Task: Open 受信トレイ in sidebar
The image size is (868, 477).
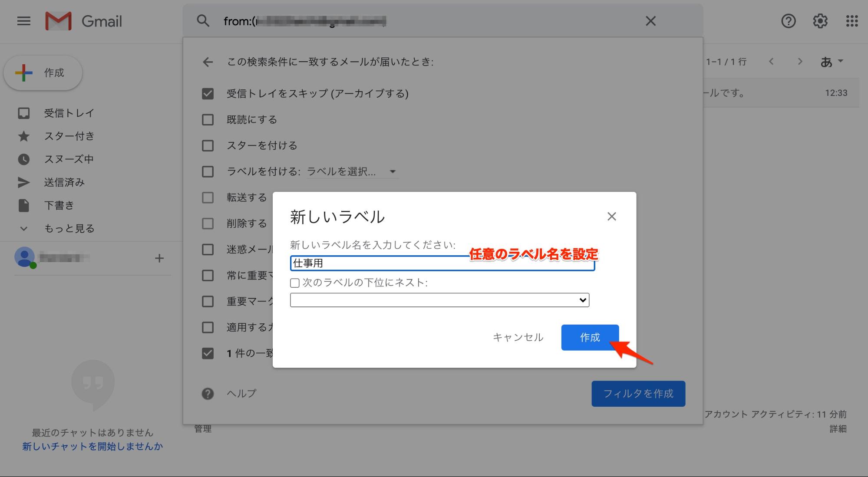Action: tap(69, 113)
